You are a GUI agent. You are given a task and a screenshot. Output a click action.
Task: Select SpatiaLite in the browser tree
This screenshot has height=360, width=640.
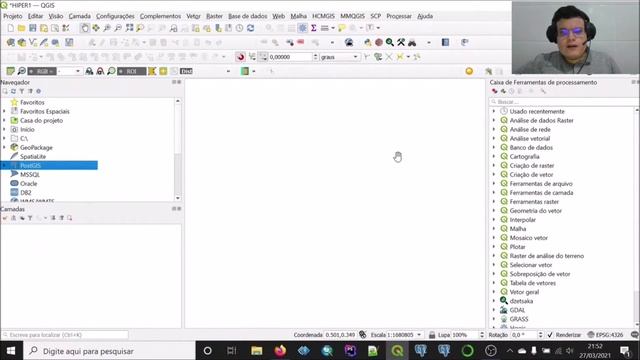point(33,156)
